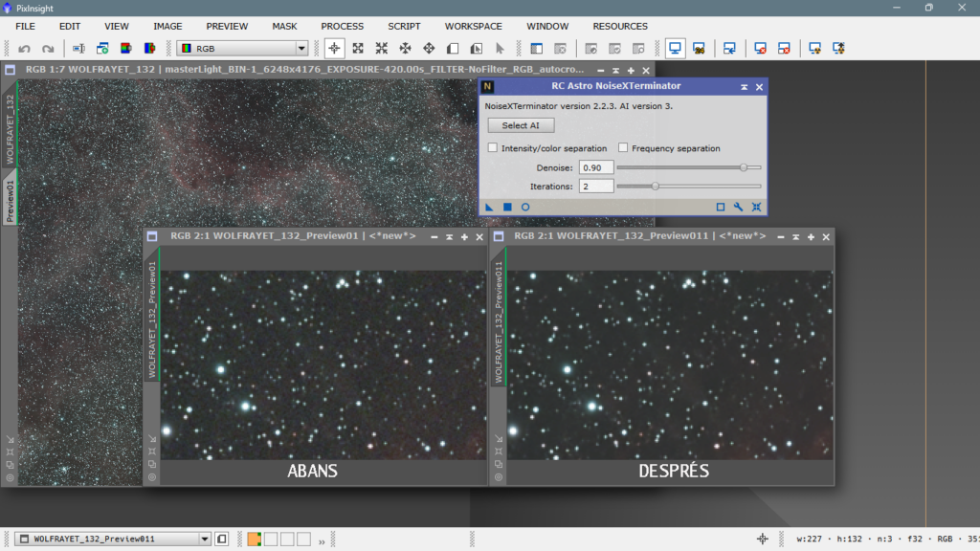Screen dimensions: 980x551
Task: Click the Redo arrow in the toolbar
Action: (x=48, y=49)
